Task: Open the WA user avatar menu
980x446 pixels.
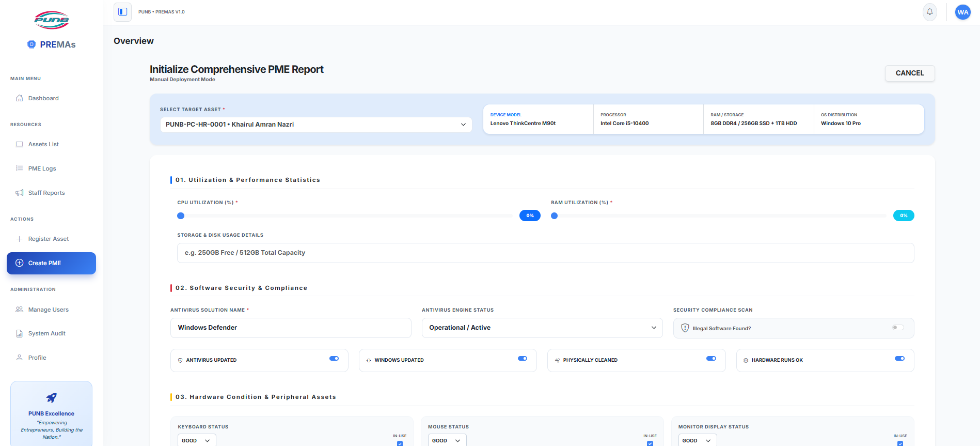Action: (x=963, y=12)
